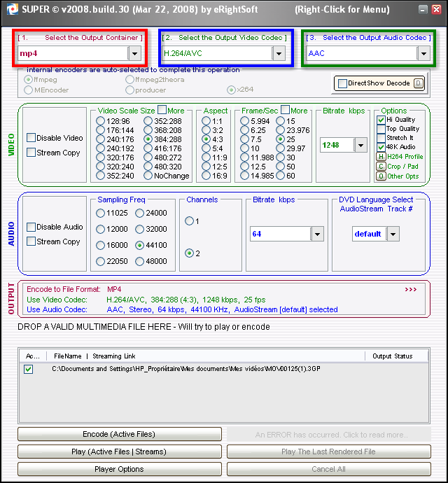The image size is (448, 483).
Task: Check the Disable Video checkbox
Action: tap(31, 138)
